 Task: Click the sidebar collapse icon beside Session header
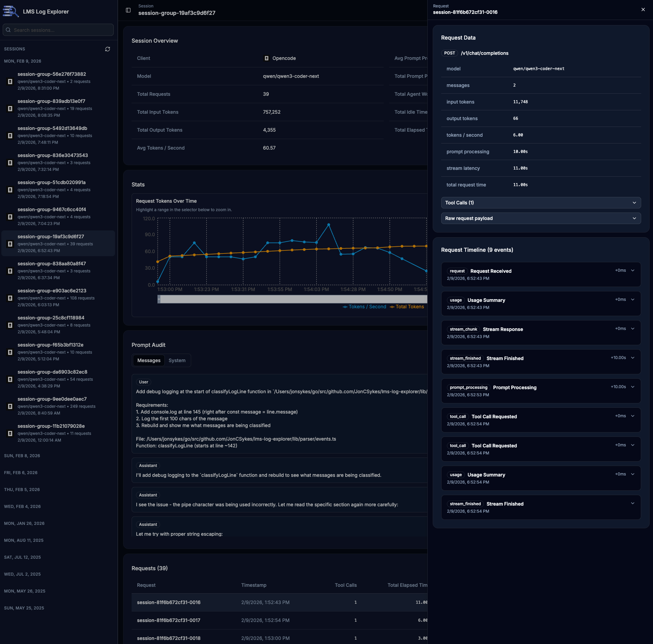(128, 10)
